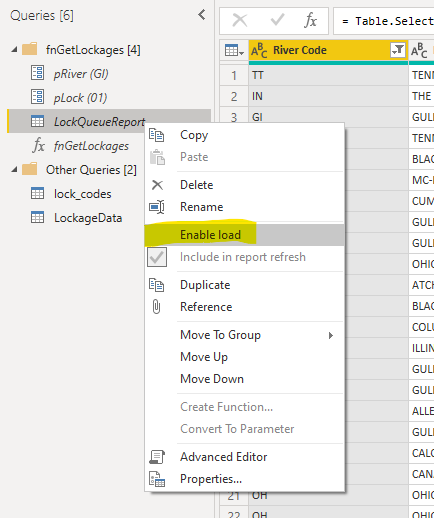Open the River Code column filter dropdown

coord(398,50)
